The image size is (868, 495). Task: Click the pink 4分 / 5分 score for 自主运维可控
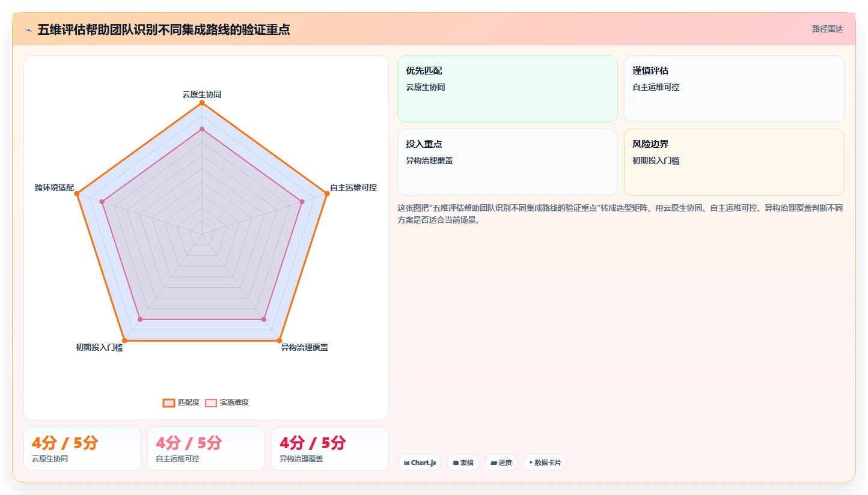(x=189, y=443)
